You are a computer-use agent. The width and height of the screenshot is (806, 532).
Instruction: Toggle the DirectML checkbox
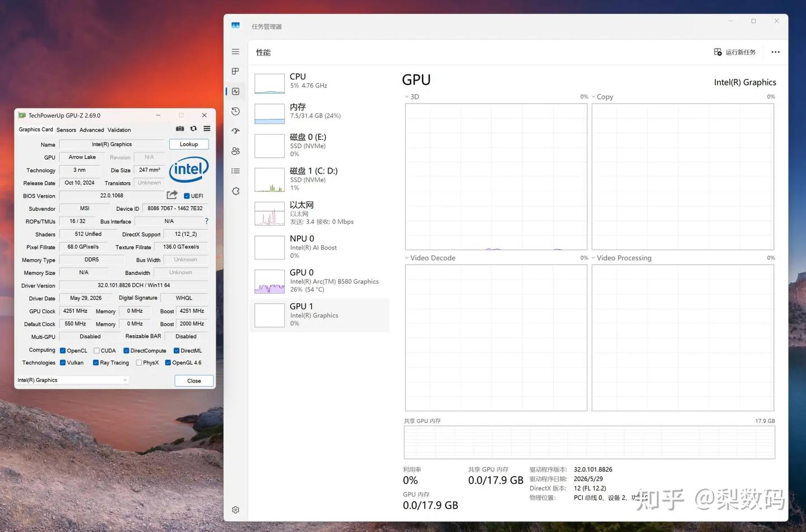[176, 351]
